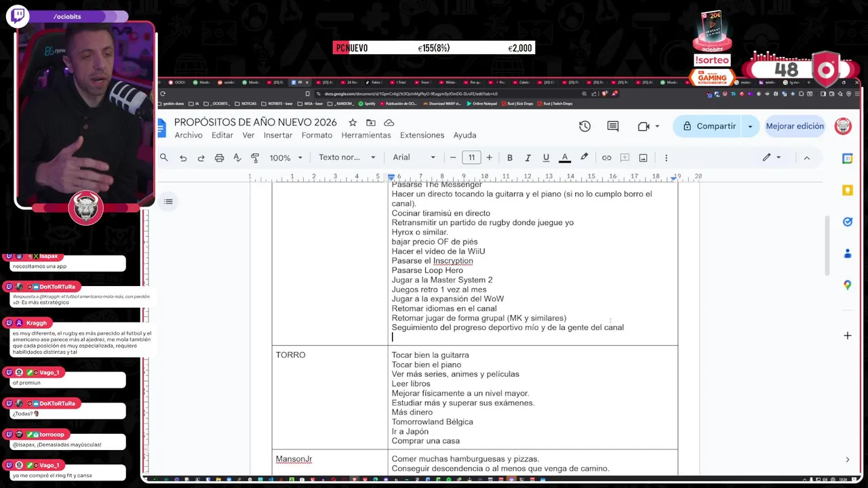Screen dimensions: 868x488
Task: Open the Google Docs home icon
Action: pyautogui.click(x=161, y=127)
